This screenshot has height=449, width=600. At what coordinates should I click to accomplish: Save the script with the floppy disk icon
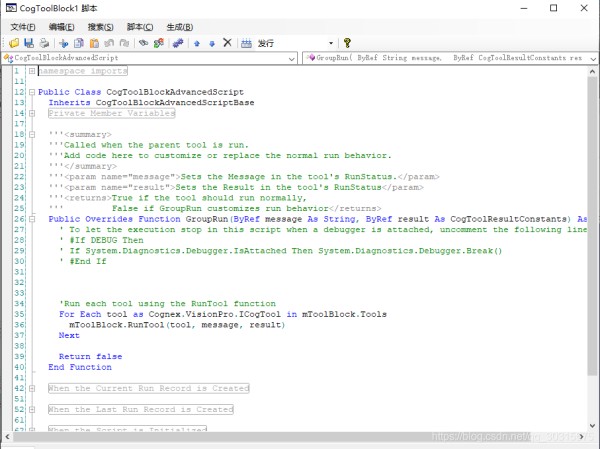click(x=29, y=43)
